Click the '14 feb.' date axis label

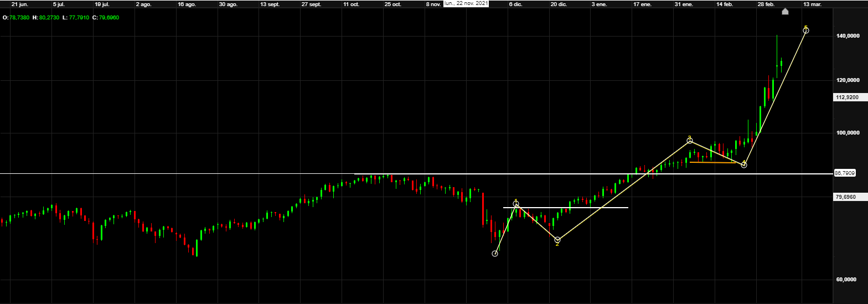tap(725, 4)
